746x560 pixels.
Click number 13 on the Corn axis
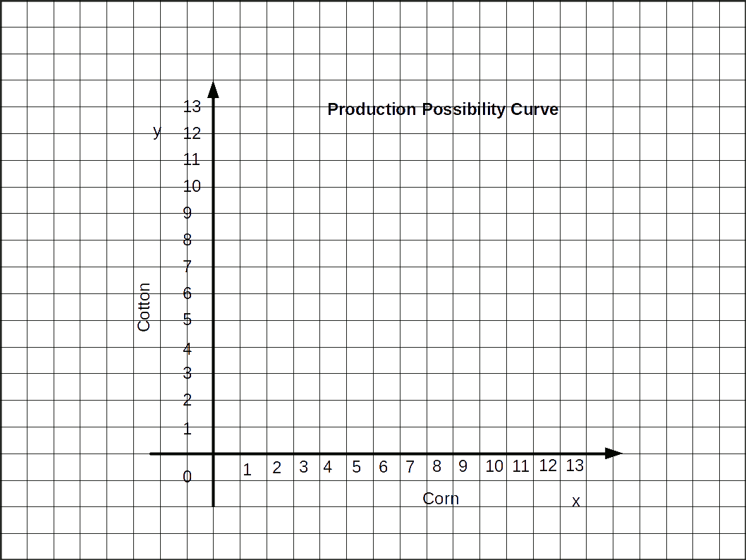coord(575,465)
